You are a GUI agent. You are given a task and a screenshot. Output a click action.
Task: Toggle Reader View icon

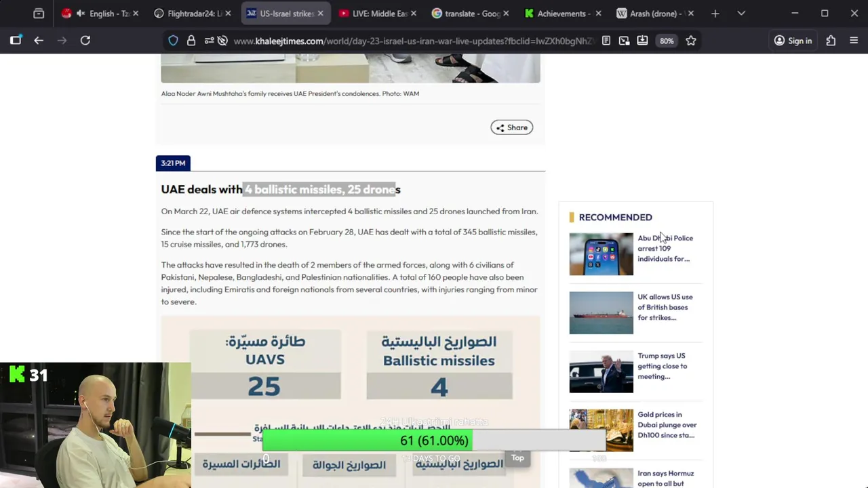coord(606,41)
